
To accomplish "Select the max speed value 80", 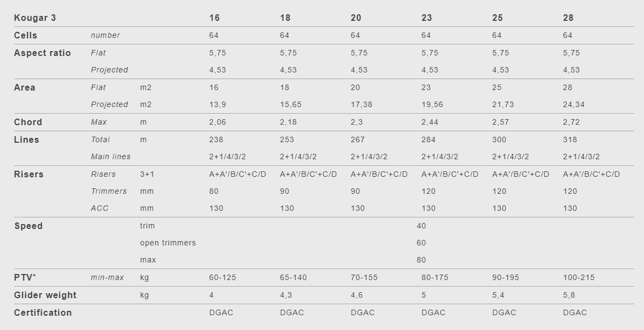I will click(421, 260).
